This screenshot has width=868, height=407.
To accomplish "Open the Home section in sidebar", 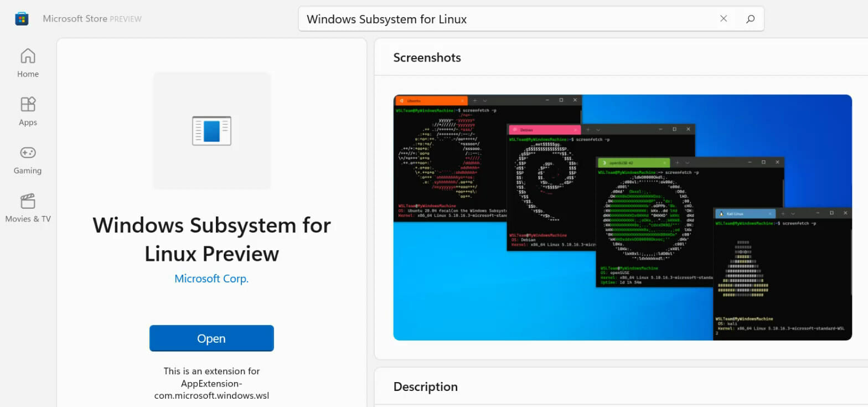I will pos(28,63).
